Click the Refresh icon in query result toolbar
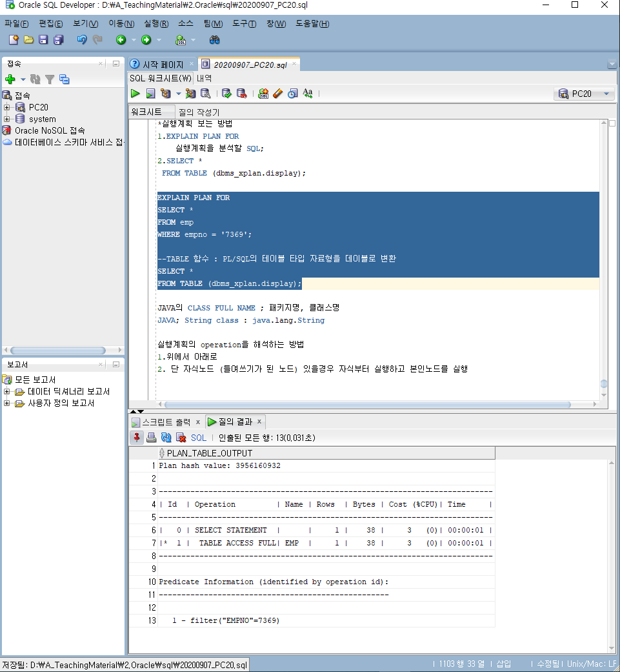Viewport: 620px width, 672px height. [166, 438]
